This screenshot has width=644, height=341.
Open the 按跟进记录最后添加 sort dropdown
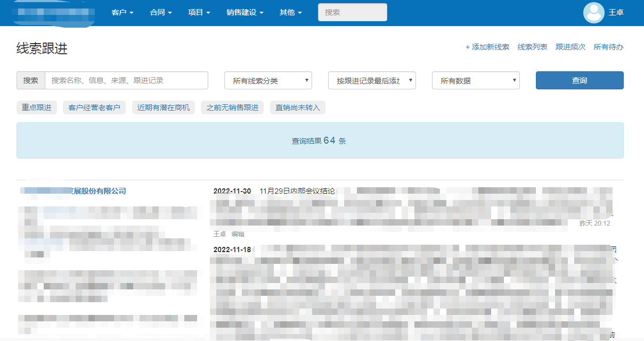[x=372, y=81]
